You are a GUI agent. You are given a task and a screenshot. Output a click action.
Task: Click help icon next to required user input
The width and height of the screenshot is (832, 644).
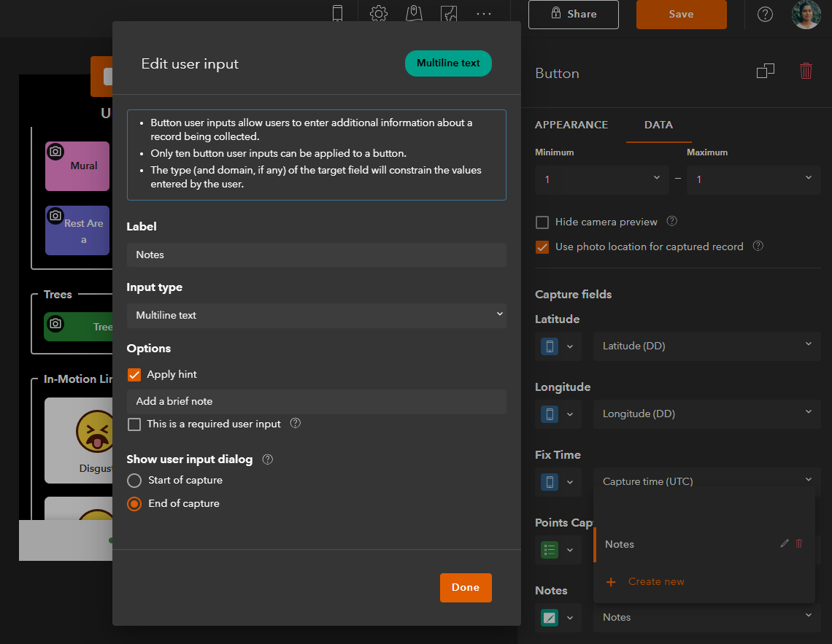pos(295,423)
